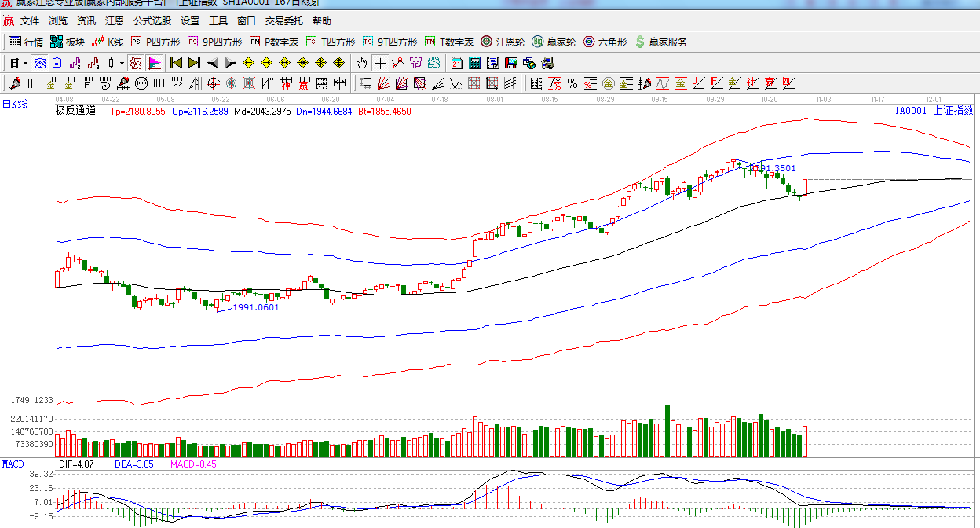
Task: Toggle the blue network view button
Action: tap(38, 63)
